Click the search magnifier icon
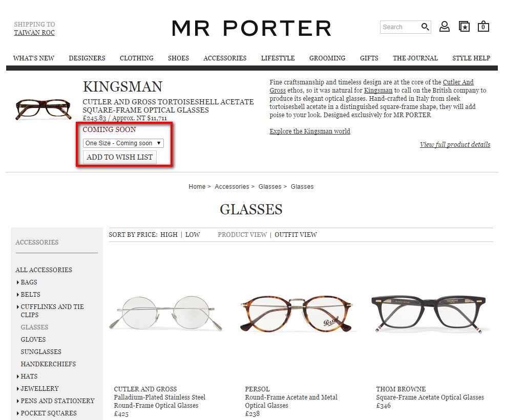The height and width of the screenshot is (420, 526). pos(425,27)
